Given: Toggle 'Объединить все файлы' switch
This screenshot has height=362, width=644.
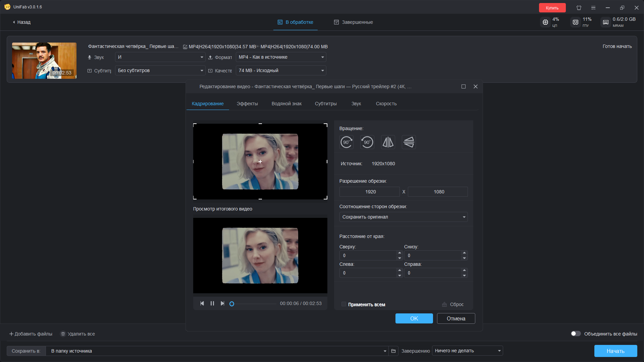Looking at the screenshot, I should pos(576,334).
